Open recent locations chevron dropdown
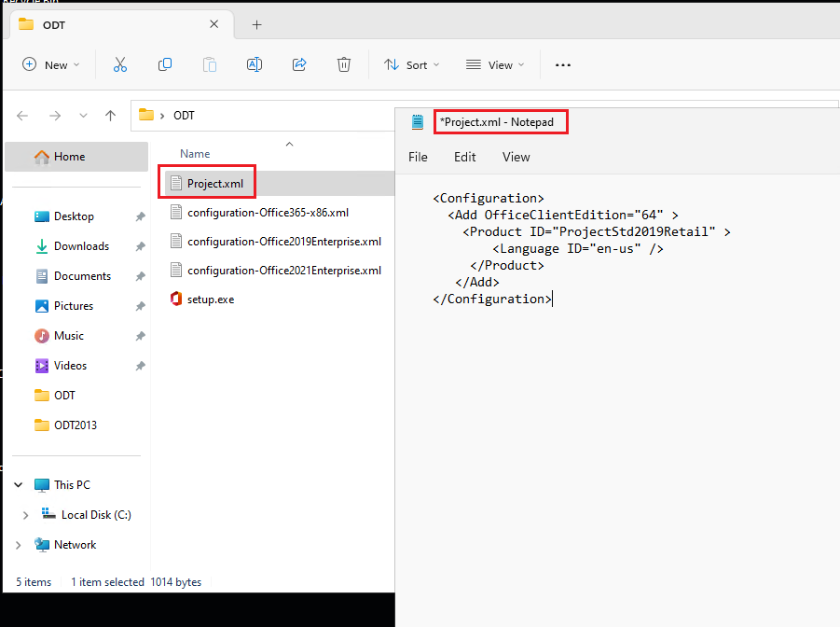This screenshot has width=840, height=627. (83, 116)
